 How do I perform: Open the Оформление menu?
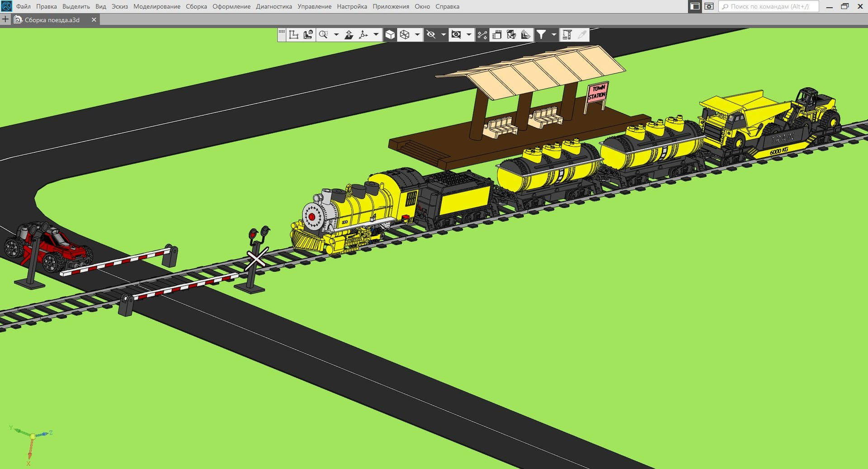click(x=231, y=6)
